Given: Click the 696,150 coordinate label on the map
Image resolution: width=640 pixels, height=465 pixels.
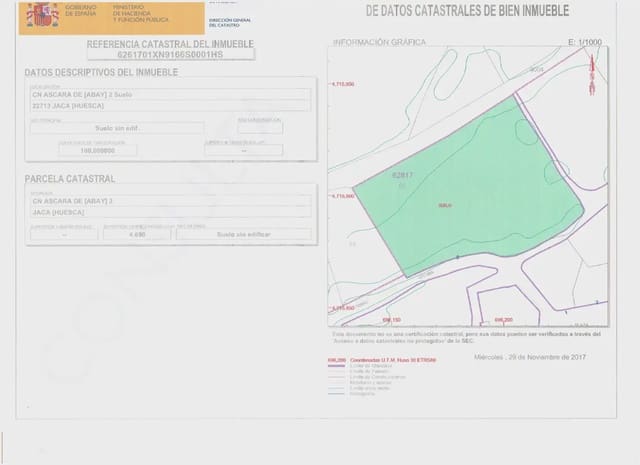Looking at the screenshot, I should tap(392, 320).
